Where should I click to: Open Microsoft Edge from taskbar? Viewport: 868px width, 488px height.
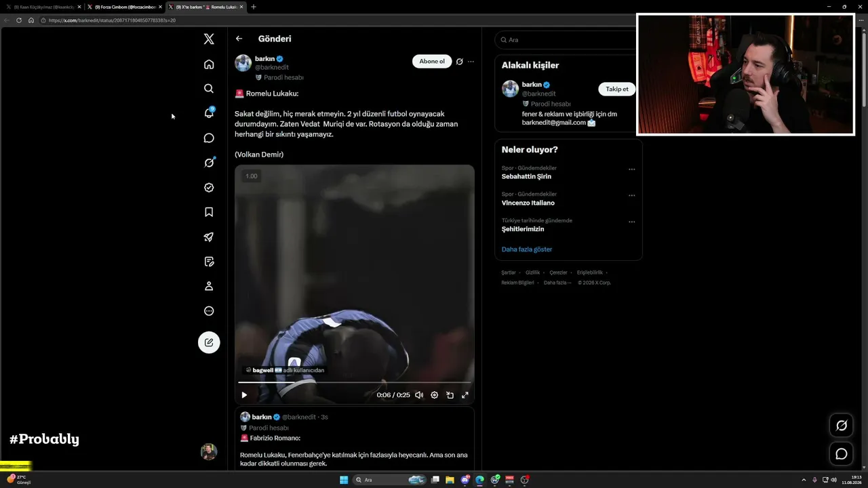pyautogui.click(x=480, y=480)
